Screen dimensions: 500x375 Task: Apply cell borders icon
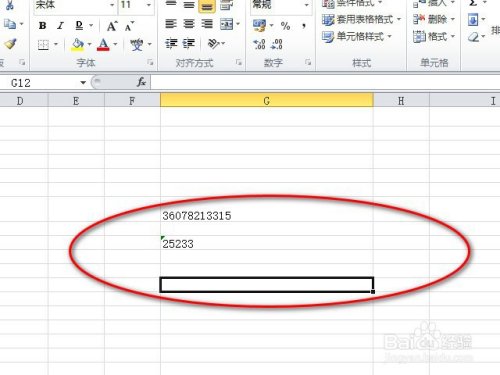coord(43,44)
